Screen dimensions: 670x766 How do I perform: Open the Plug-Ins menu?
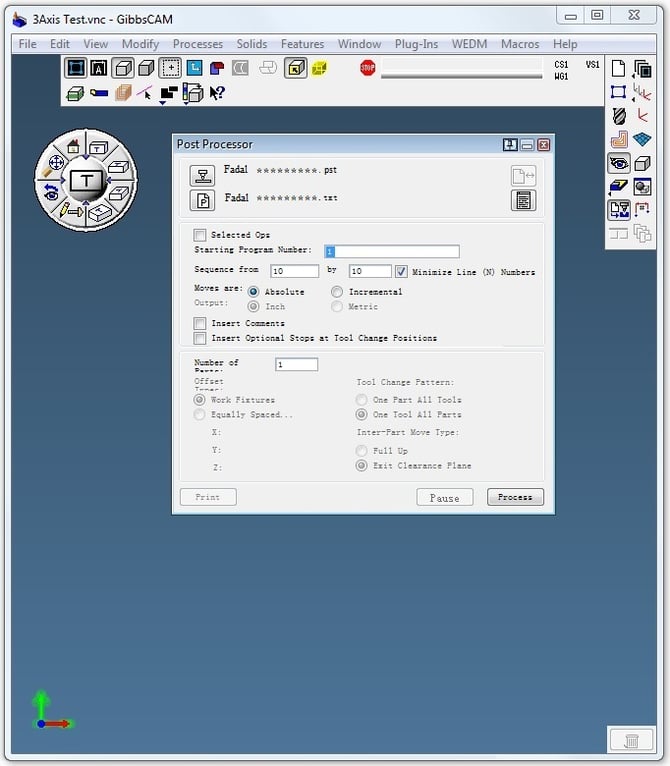point(416,44)
